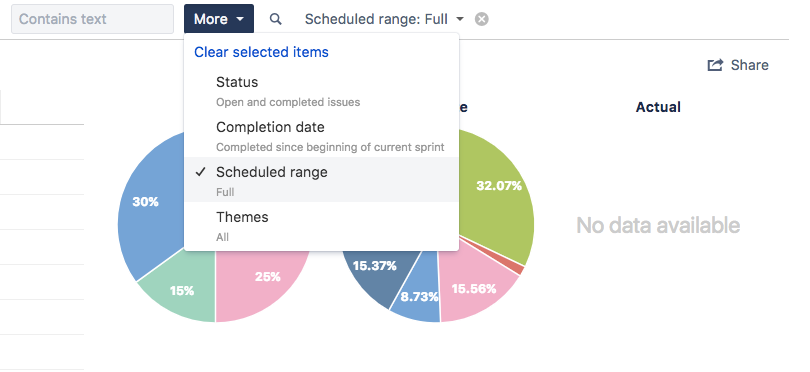
Task: Choose the Completion date menu option
Action: (x=321, y=136)
